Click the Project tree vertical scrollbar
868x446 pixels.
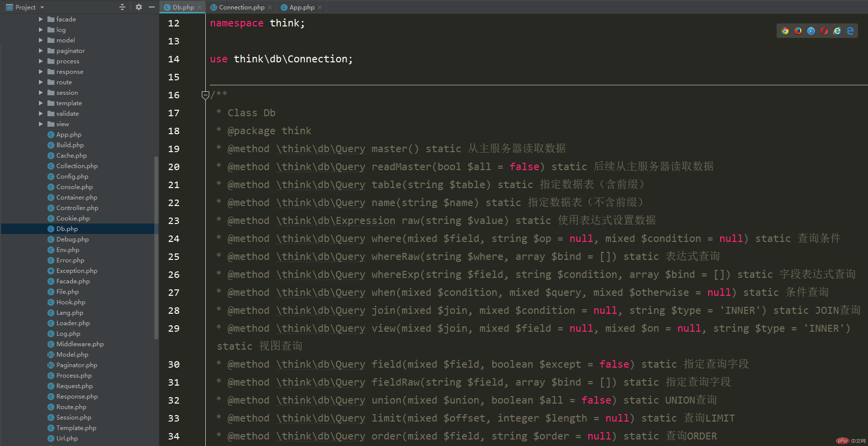(x=156, y=248)
